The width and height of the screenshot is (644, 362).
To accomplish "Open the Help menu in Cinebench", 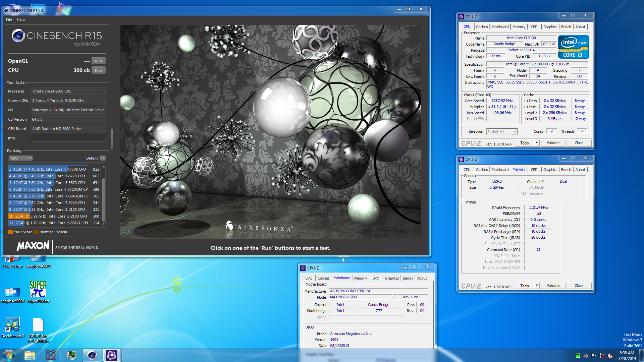I will coord(21,19).
